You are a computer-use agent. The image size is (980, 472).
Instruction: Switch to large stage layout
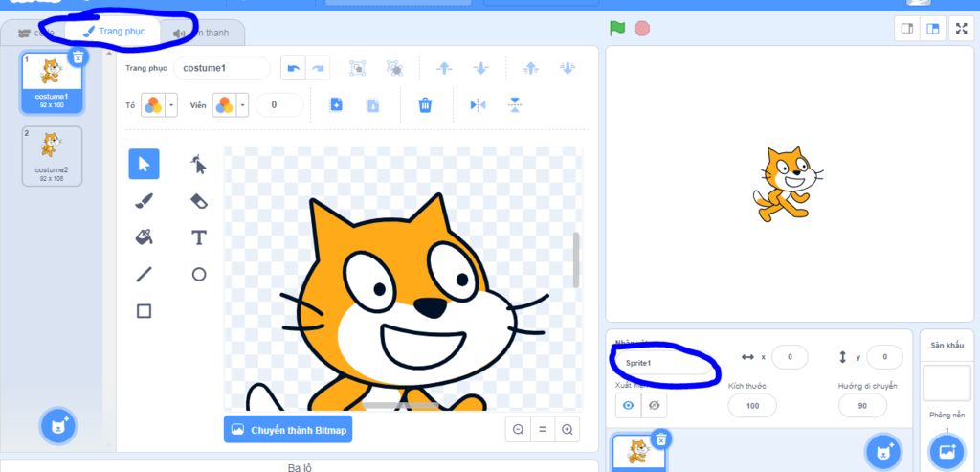click(x=931, y=29)
